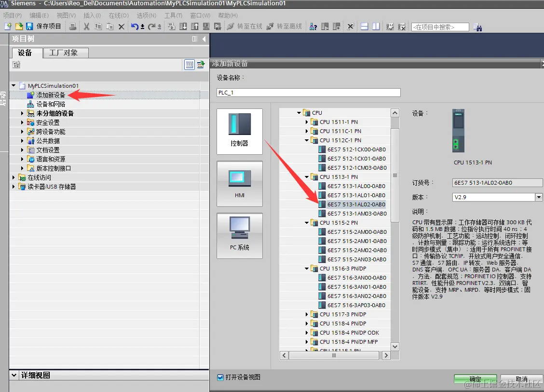The height and width of the screenshot is (392, 544).
Task: Click the start simulation icon
Action: (x=206, y=27)
